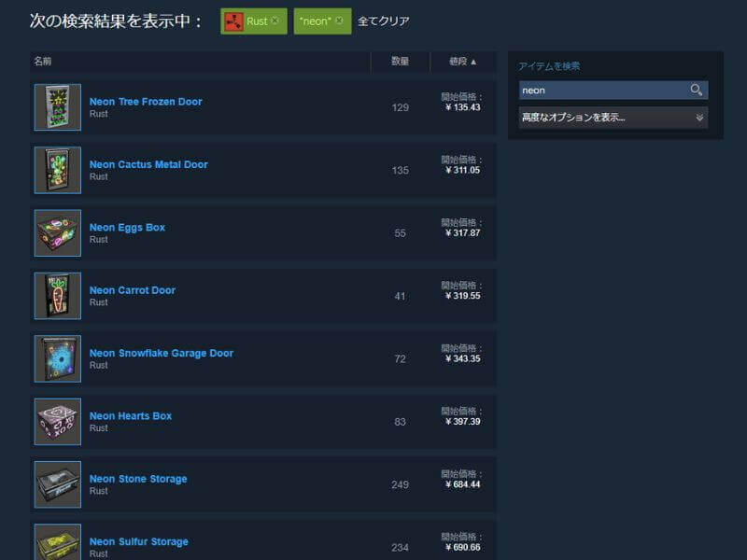Image resolution: width=747 pixels, height=560 pixels.
Task: Click Neon Carrot Door thumbnail
Action: point(58,296)
